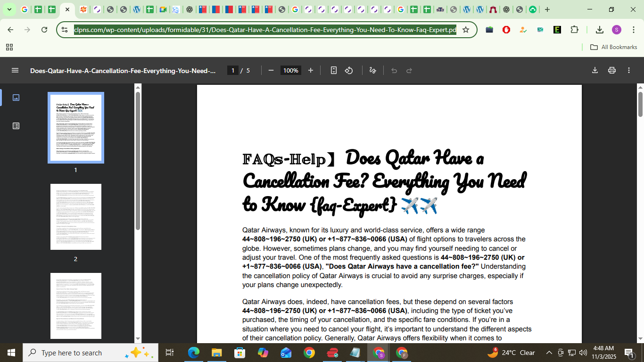Bookmark this page with star icon
The width and height of the screenshot is (644, 362).
(x=466, y=30)
